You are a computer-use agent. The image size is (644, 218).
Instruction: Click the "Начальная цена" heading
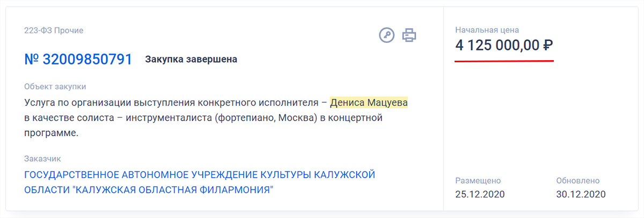coord(487,30)
